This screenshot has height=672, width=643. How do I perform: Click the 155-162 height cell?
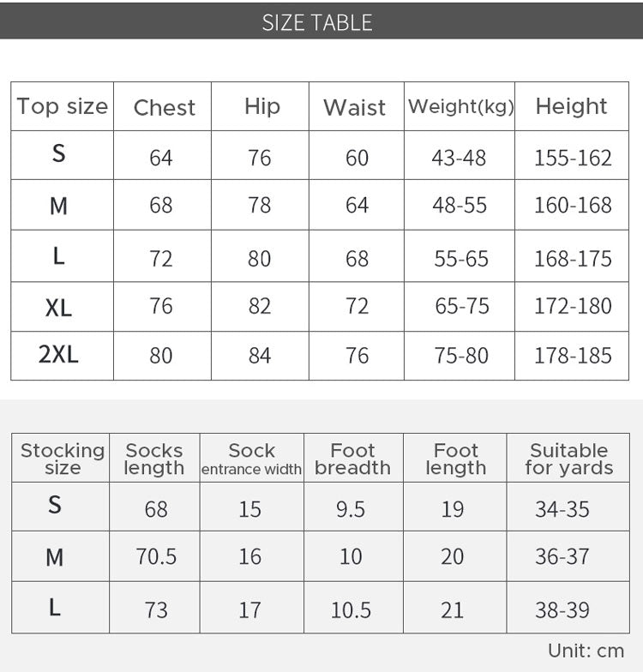click(x=573, y=158)
